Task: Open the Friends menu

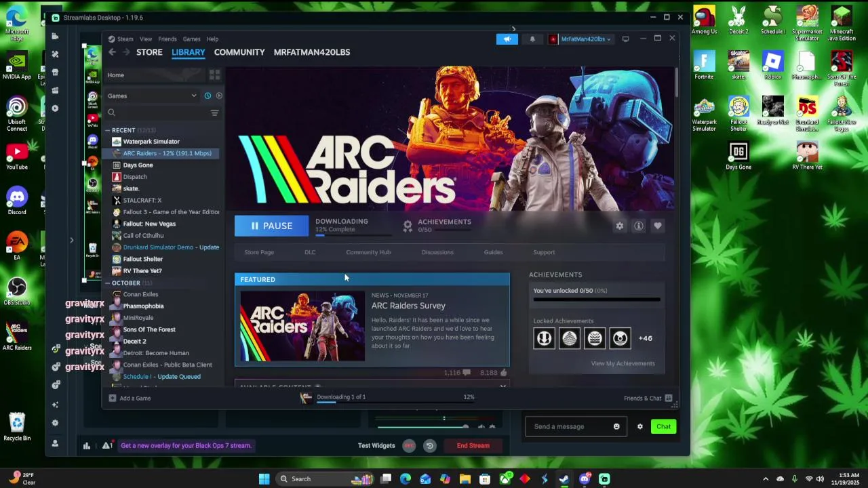Action: click(x=167, y=39)
